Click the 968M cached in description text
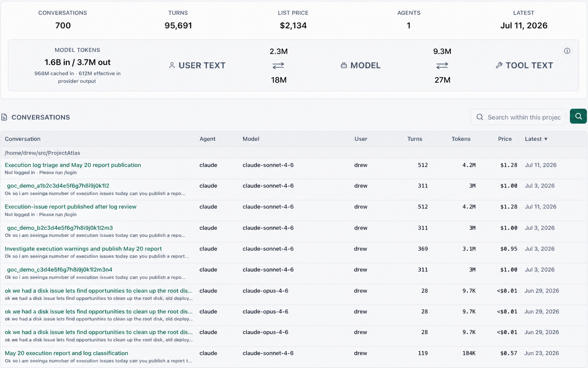 [x=77, y=77]
